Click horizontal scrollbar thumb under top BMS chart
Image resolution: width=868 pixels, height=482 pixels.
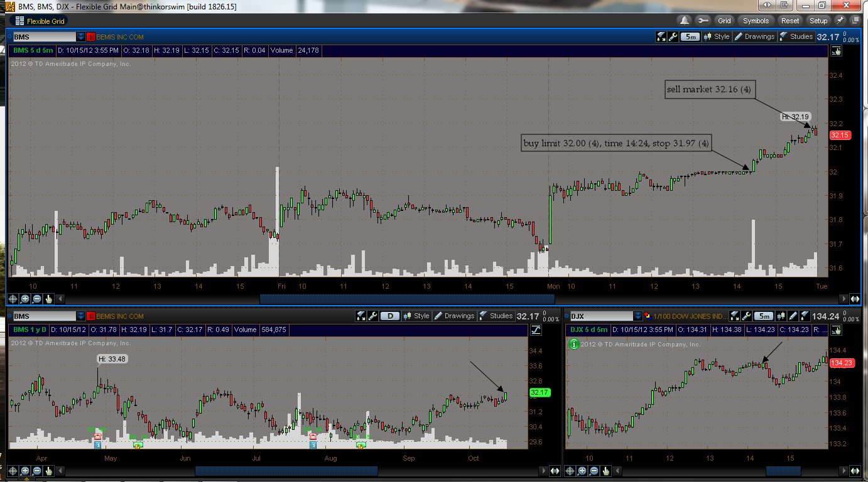407,299
